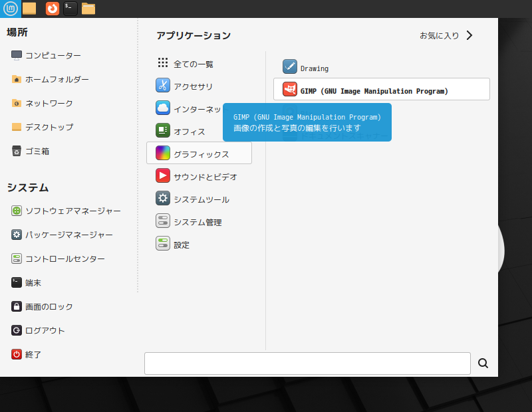Open the デスクトップ folder
Image resolution: width=532 pixels, height=412 pixels.
click(43, 127)
